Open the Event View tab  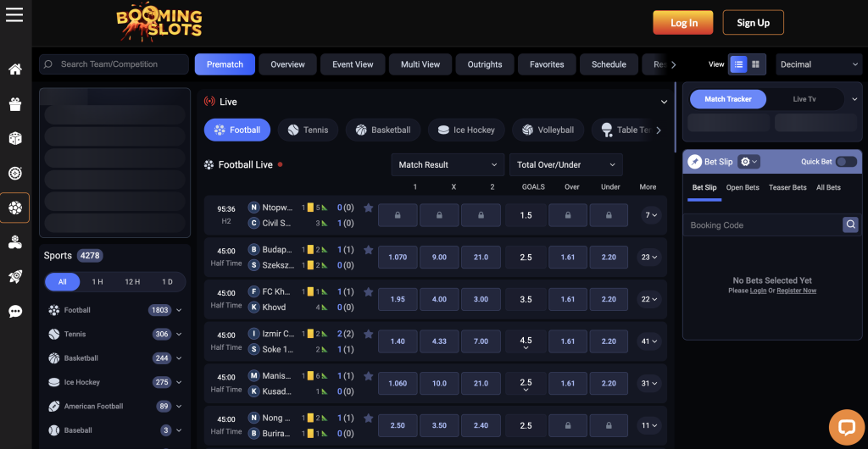click(353, 64)
